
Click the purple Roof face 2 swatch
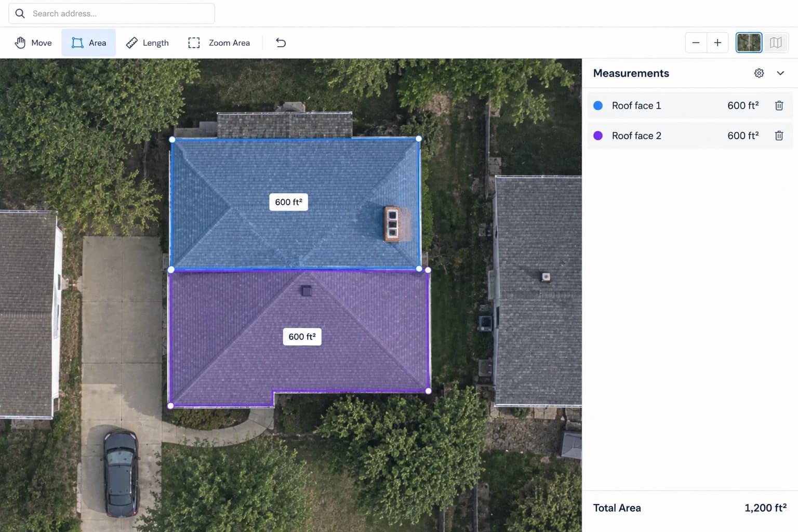coord(598,136)
